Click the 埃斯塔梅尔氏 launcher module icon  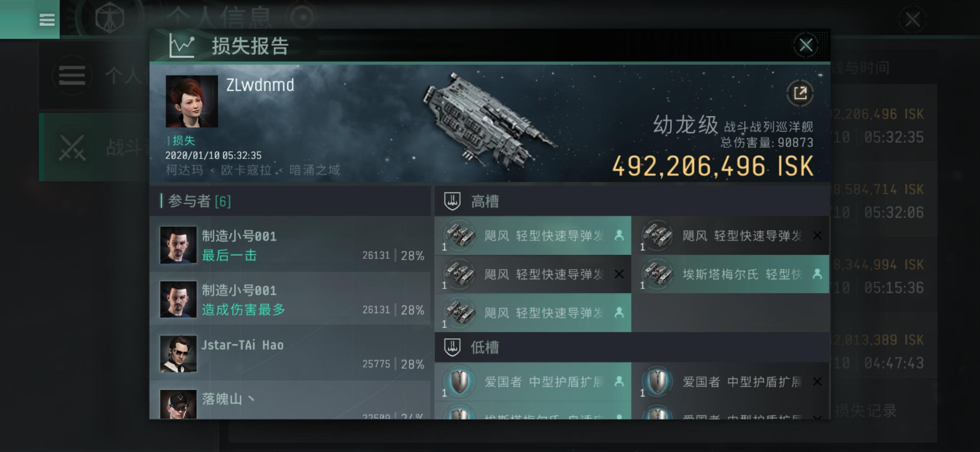pos(658,274)
